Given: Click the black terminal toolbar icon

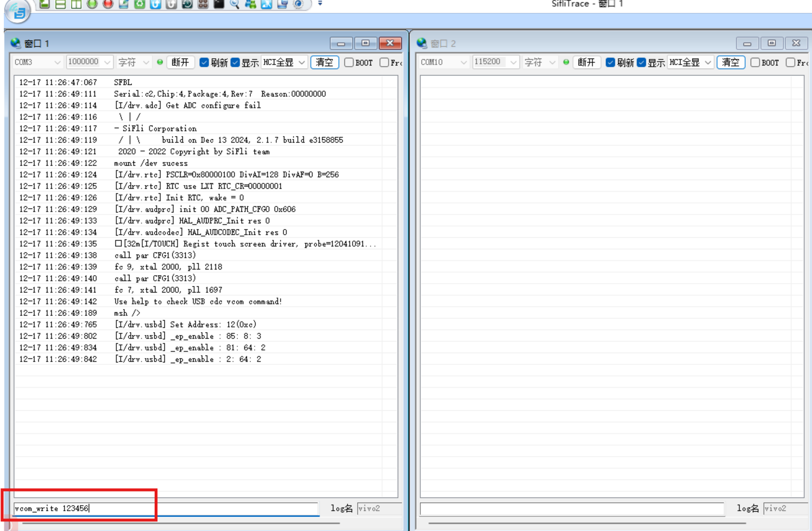Looking at the screenshot, I should (219, 4).
